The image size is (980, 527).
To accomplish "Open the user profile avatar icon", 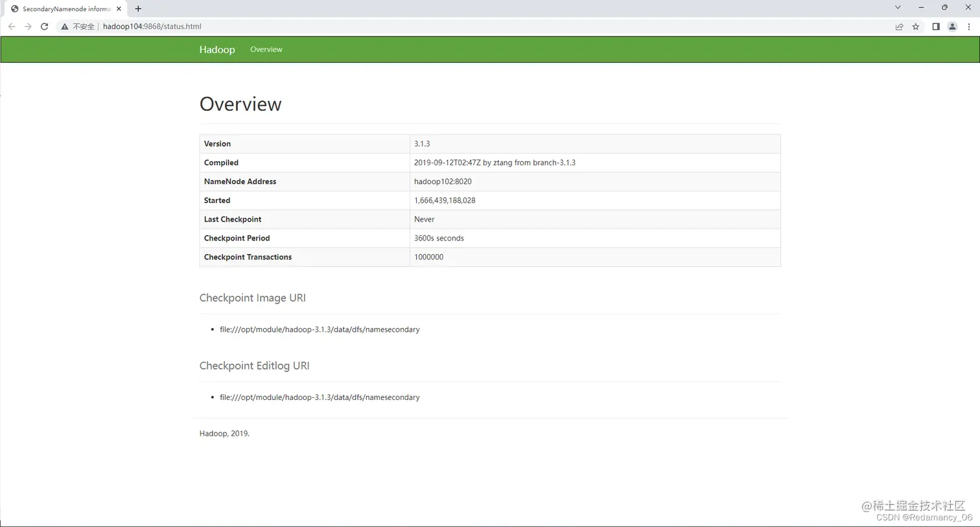I will [x=952, y=27].
